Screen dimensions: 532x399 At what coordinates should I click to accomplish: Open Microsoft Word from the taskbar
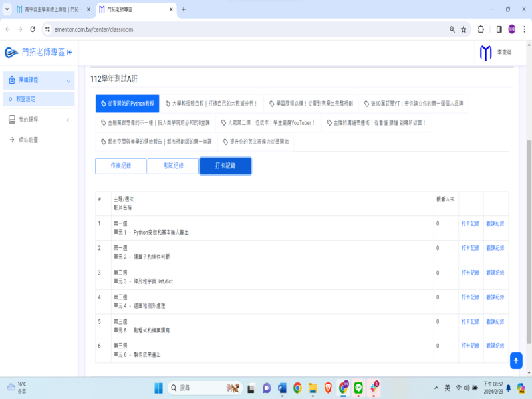pos(281,388)
